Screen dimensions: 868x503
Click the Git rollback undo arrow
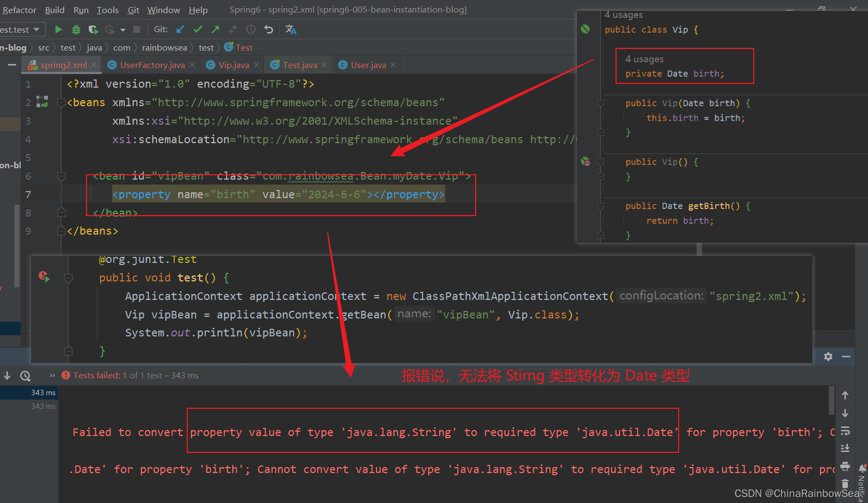pyautogui.click(x=268, y=29)
